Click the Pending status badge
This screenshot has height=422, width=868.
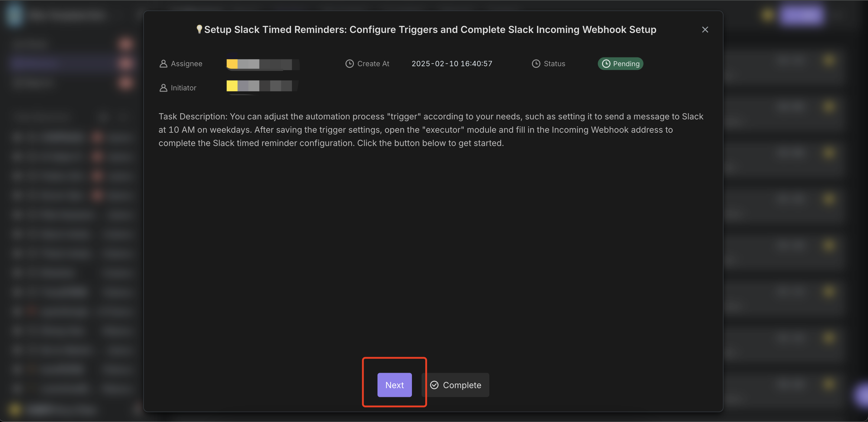click(620, 64)
